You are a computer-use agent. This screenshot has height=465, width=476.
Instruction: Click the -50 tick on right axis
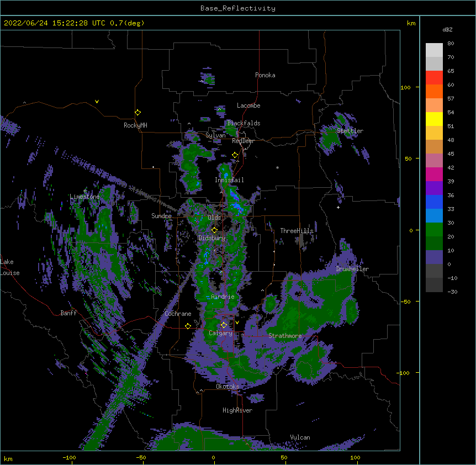point(405,302)
